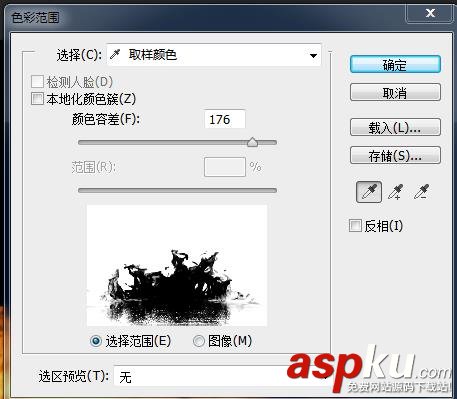Screen dimensions: 457x399
Task: Toggle the 反相(I) invert checkbox
Action: pos(355,226)
